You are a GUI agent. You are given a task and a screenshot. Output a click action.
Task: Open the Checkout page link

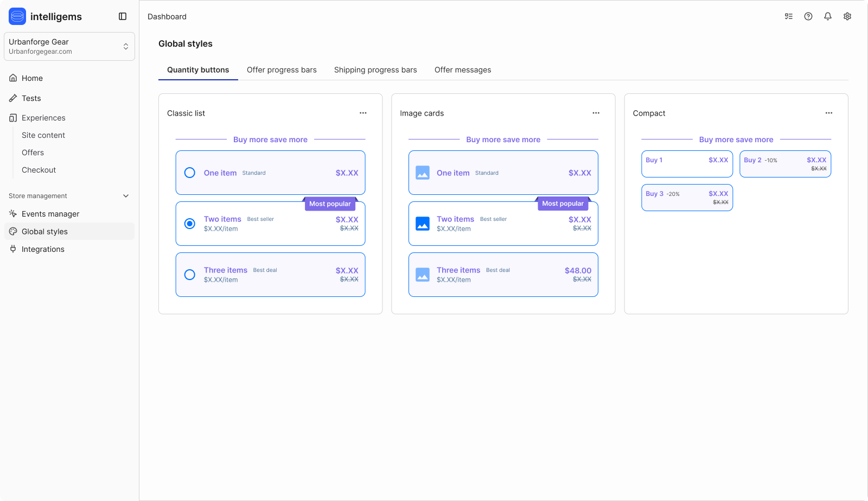coord(39,170)
